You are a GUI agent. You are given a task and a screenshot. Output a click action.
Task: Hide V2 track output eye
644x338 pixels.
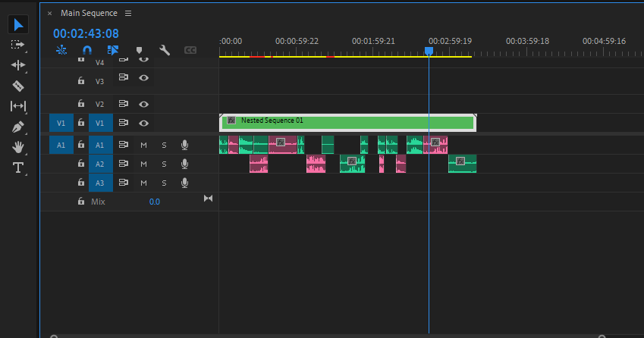(143, 104)
